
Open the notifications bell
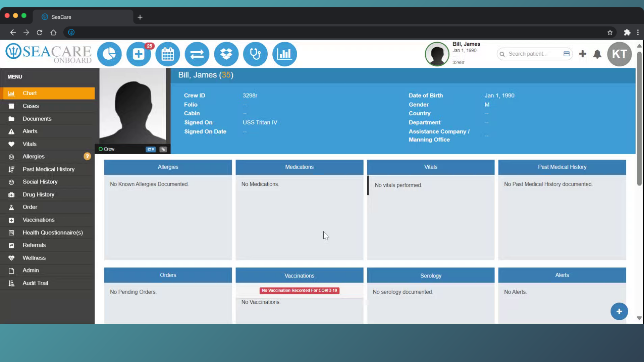click(597, 54)
